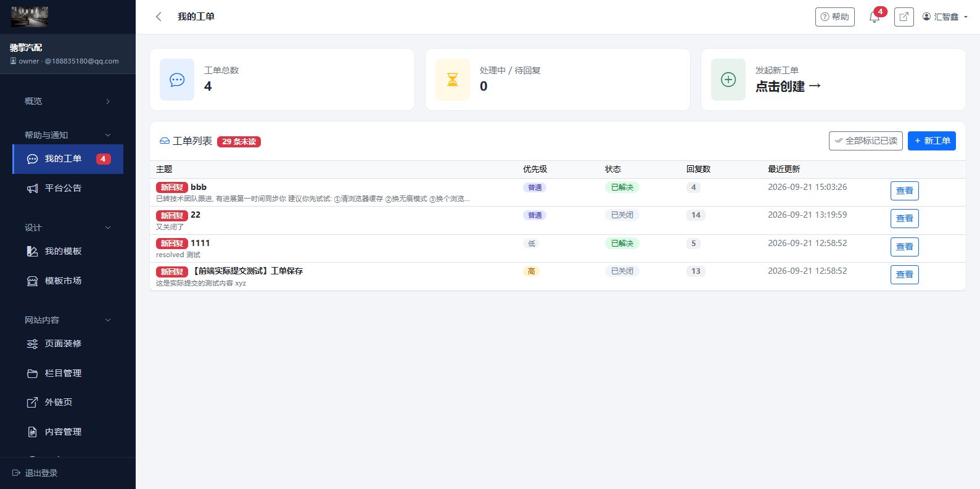Open the external link icon in header
The height and width of the screenshot is (489, 980).
[x=904, y=17]
